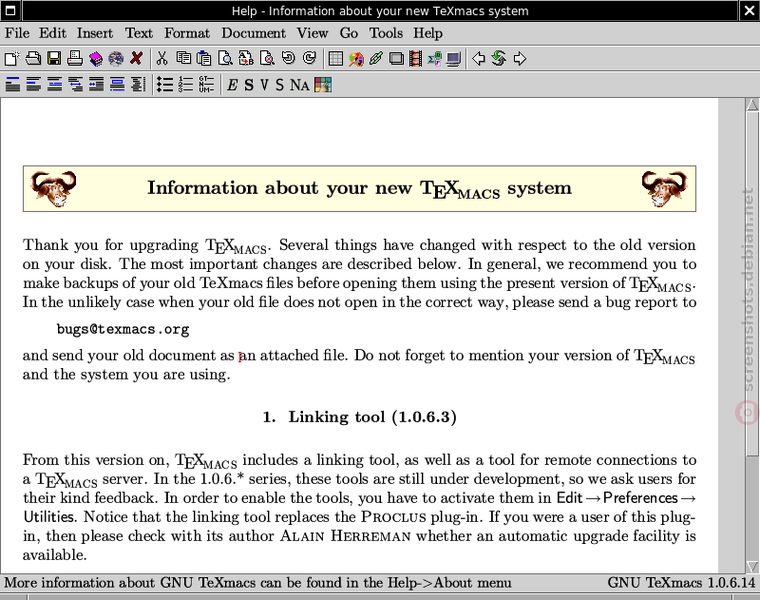Insert a numbered enumerate list
Screen dimensions: 760x600
click(x=186, y=84)
